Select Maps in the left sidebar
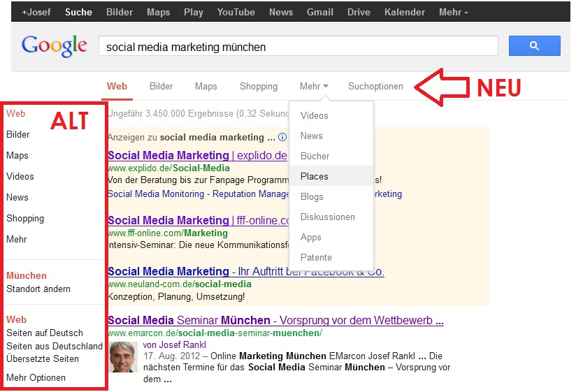 point(17,155)
